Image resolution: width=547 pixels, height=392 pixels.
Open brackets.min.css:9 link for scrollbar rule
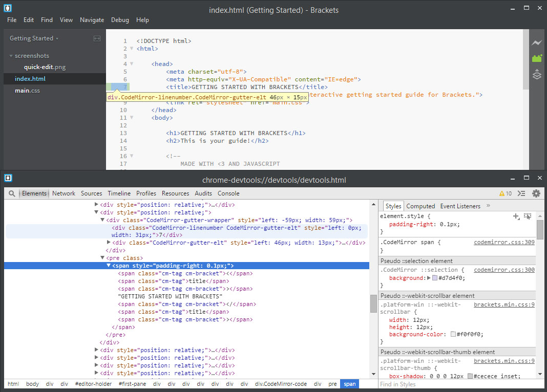tap(504, 304)
